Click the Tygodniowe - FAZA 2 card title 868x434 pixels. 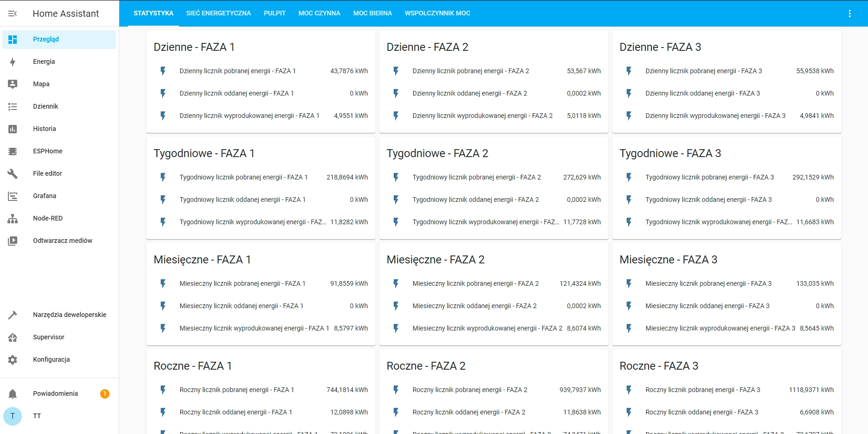[437, 153]
